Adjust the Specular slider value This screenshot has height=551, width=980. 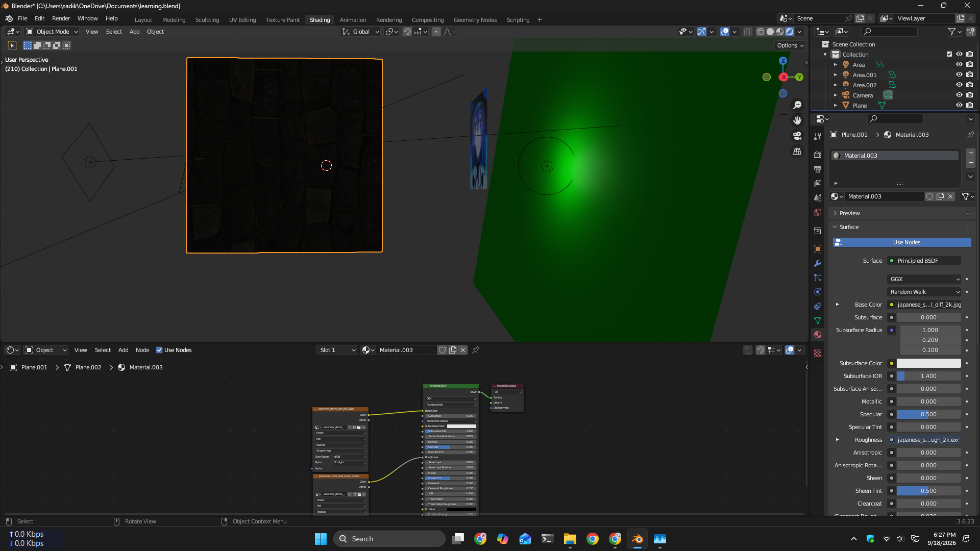point(928,414)
